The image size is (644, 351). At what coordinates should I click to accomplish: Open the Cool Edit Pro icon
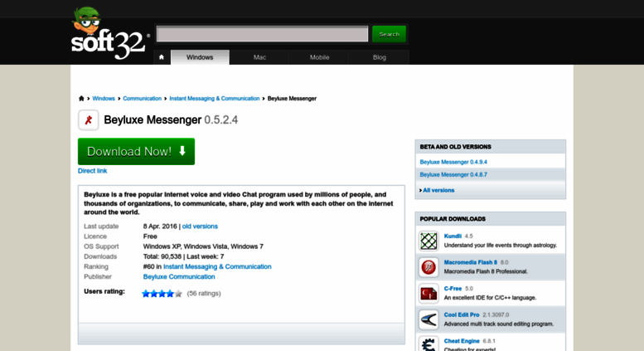click(x=429, y=319)
